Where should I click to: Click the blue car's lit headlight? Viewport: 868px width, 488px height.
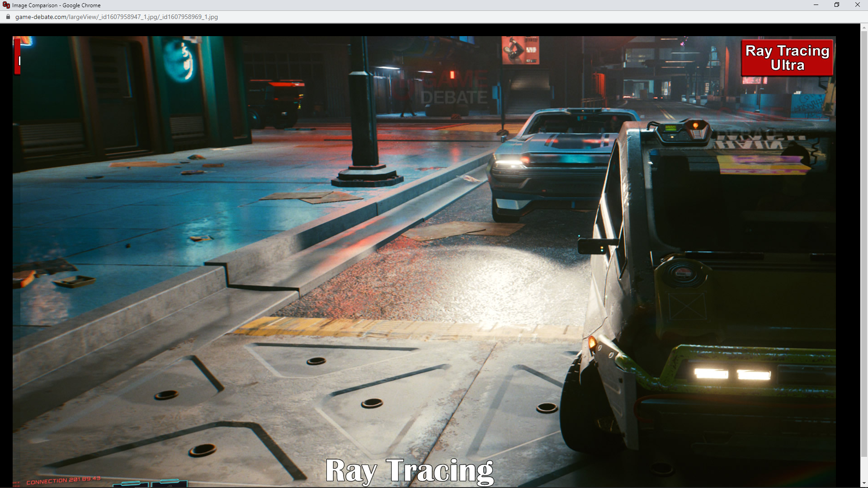[x=509, y=162]
